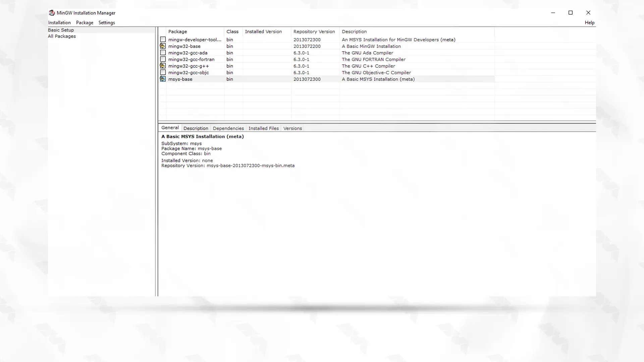Select the mingw-developer-tool... package name

(195, 40)
